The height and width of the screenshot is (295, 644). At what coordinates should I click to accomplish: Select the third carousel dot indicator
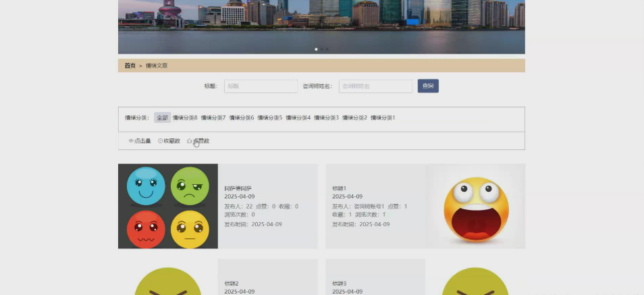(x=327, y=49)
